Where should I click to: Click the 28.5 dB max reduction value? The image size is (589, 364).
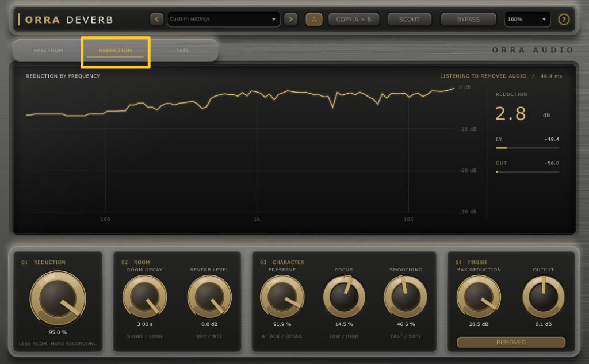(x=479, y=324)
